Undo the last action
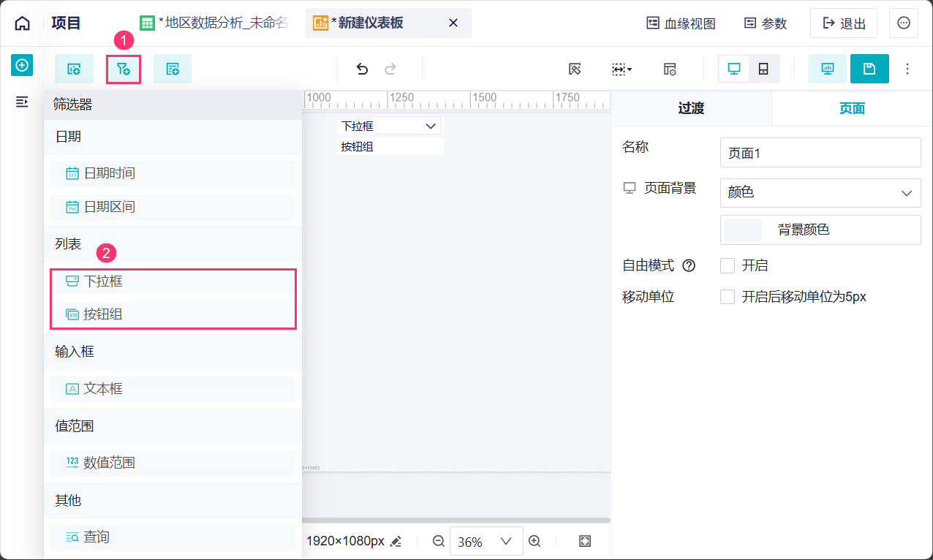 (x=362, y=69)
